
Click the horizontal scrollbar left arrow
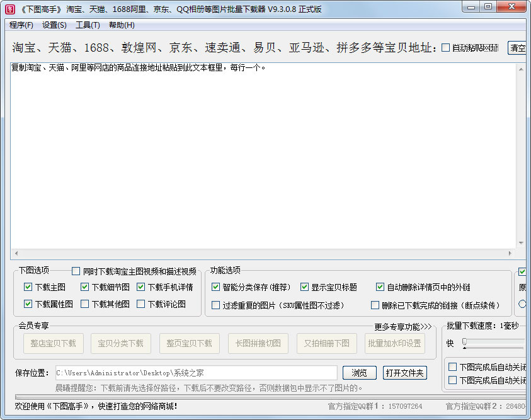click(16, 253)
